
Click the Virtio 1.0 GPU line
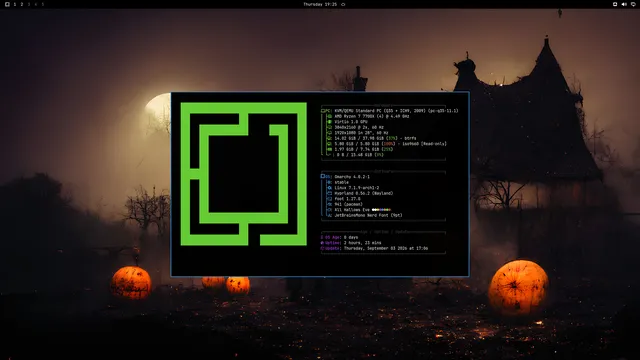click(351, 122)
